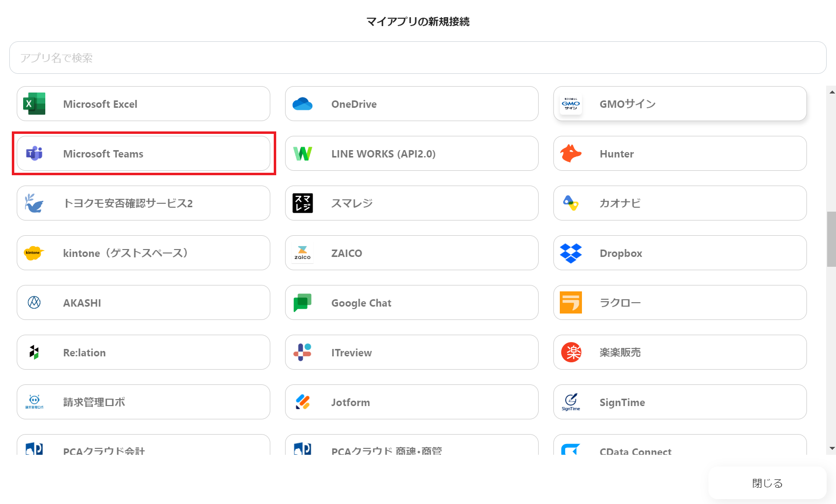Screen dimensions: 836x504
Task: Click the 楽楽販売 red circle icon
Action: tap(571, 352)
